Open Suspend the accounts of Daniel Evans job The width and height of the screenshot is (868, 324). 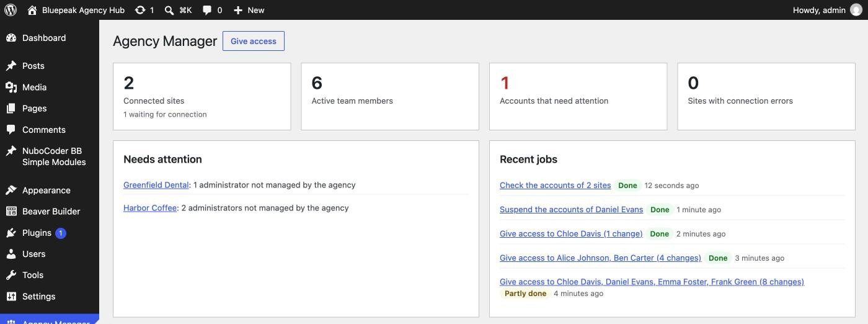tap(572, 209)
